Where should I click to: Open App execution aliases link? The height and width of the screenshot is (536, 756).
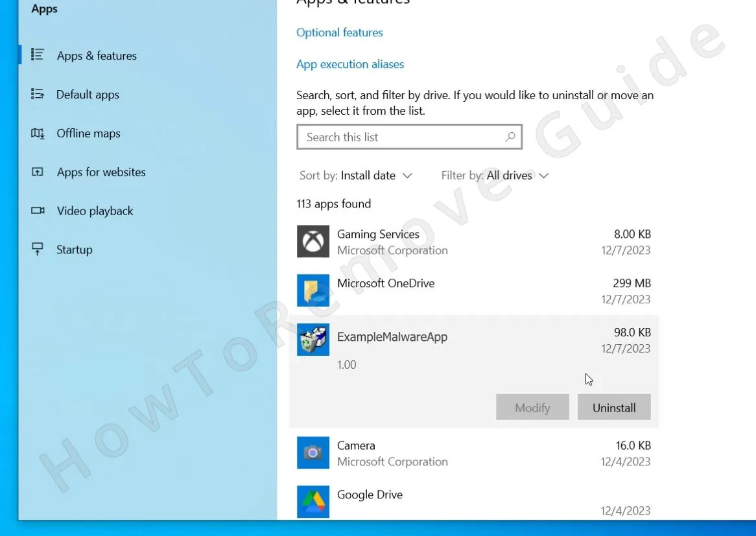click(x=350, y=64)
